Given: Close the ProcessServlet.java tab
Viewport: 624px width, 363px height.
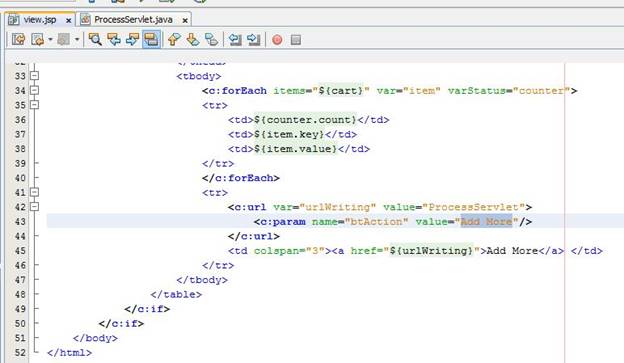Looking at the screenshot, I should pos(185,20).
